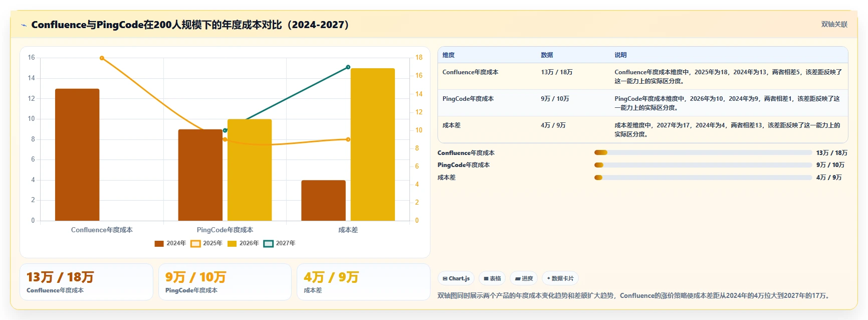Click the orange 2025年 line point above Confluence年度成本

(x=102, y=58)
